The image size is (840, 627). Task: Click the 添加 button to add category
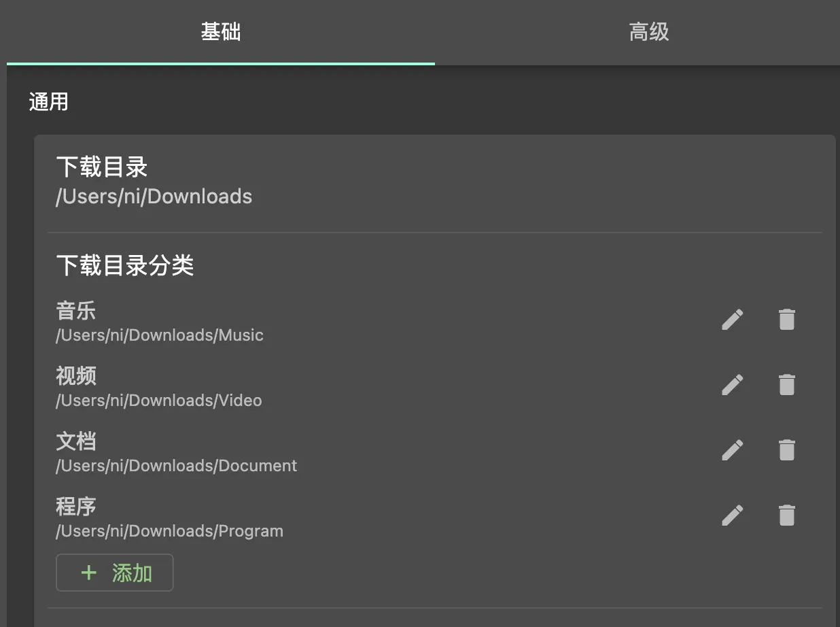114,573
